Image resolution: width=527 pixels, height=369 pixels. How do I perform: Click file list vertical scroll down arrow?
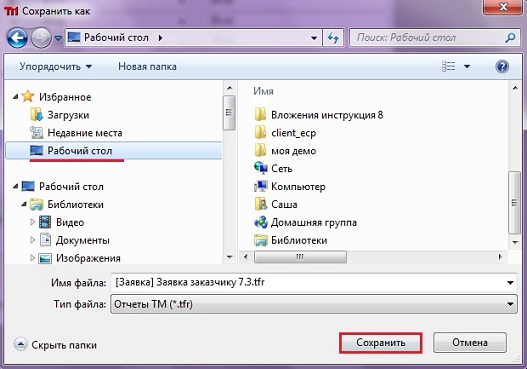(515, 242)
